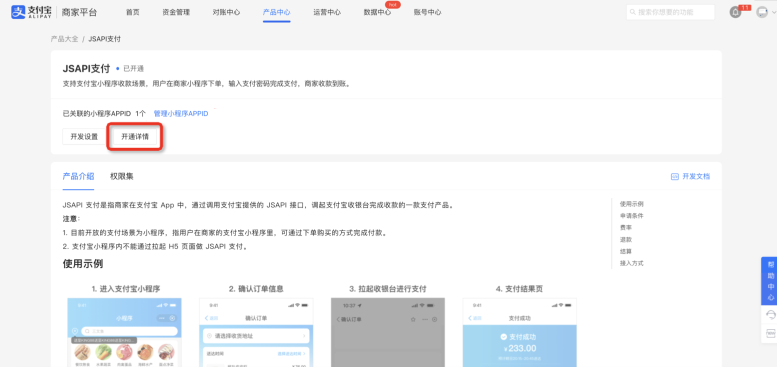Jump to the 费率 anchor
Screen dimensions: 777x367
tap(626, 227)
